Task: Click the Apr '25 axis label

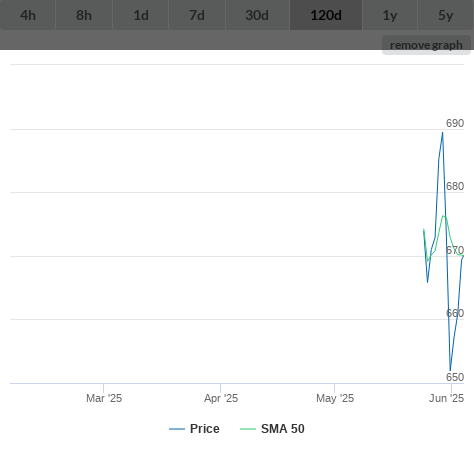Action: coord(221,398)
